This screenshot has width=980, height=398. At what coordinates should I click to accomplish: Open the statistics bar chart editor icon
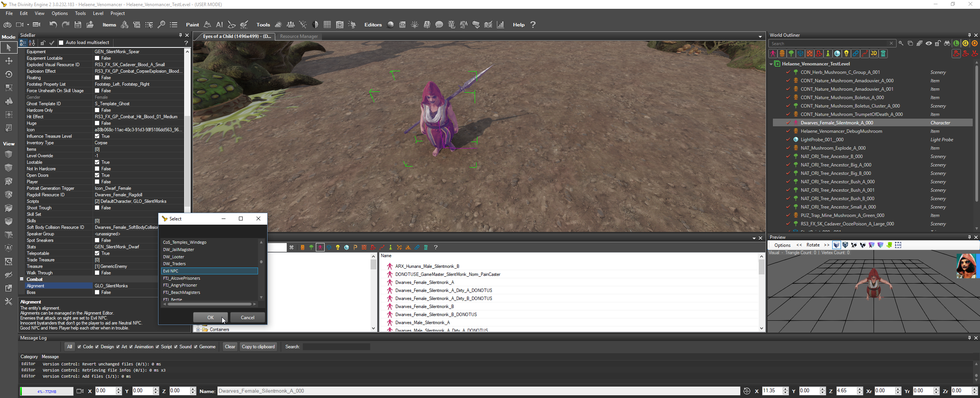pyautogui.click(x=500, y=24)
